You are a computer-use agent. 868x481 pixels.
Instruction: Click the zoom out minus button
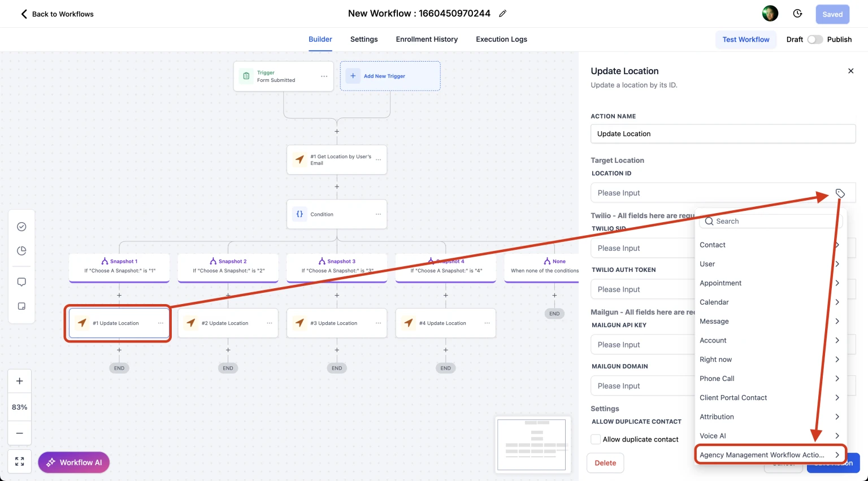[20, 433]
